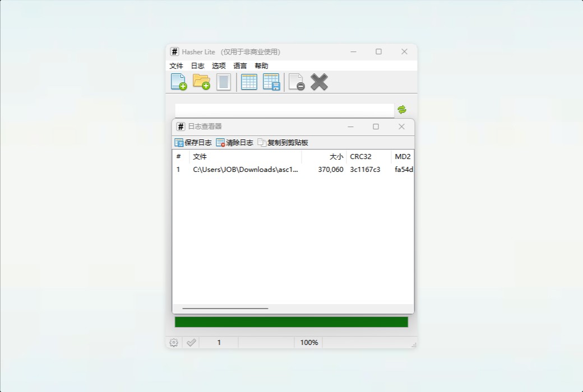The height and width of the screenshot is (392, 583).
Task: Sort by the CRC32 column header
Action: (x=360, y=157)
